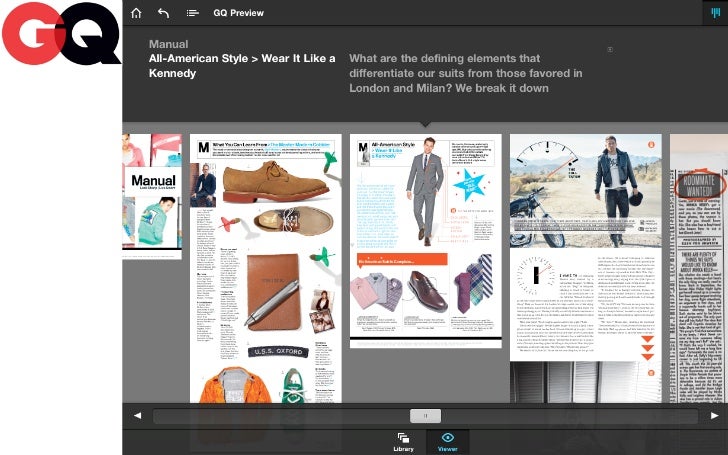
Task: Tap the back arrow icon
Action: [163, 13]
